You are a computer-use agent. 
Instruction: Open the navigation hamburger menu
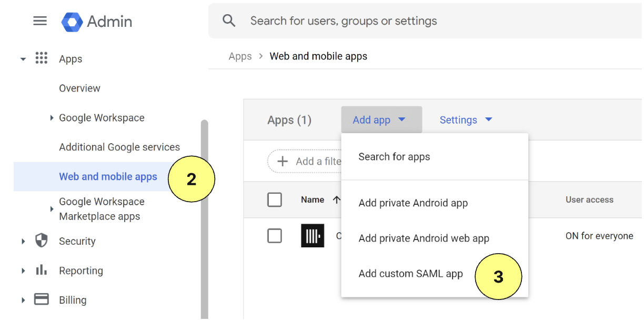coord(39,21)
